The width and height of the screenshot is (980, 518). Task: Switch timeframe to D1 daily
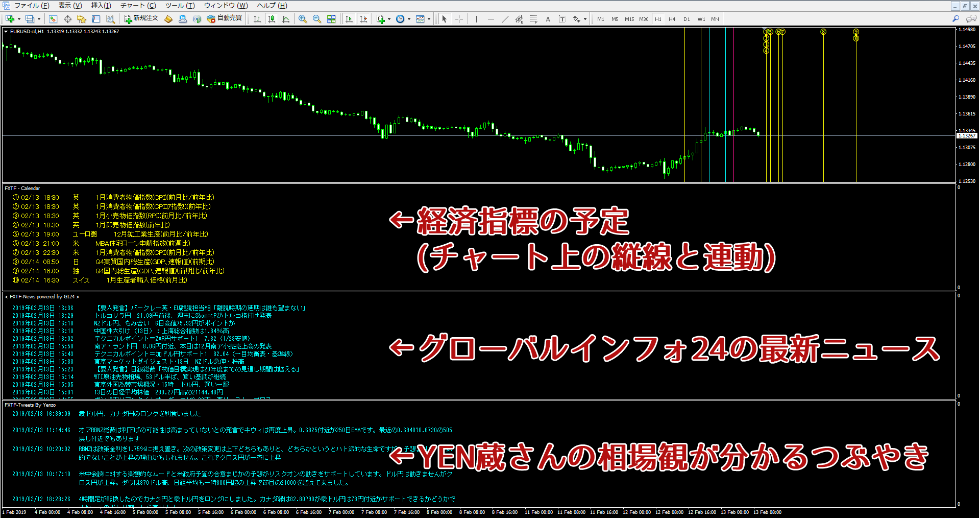[687, 19]
